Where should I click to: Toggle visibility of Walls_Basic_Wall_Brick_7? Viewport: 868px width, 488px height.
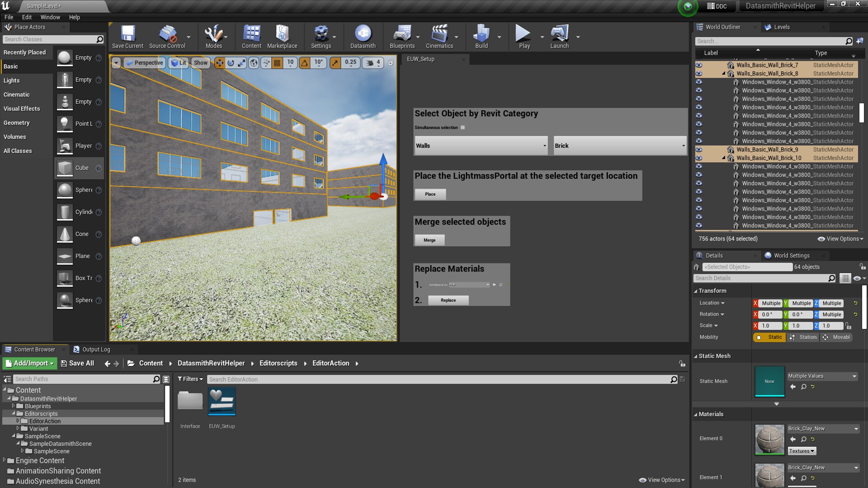tap(699, 65)
